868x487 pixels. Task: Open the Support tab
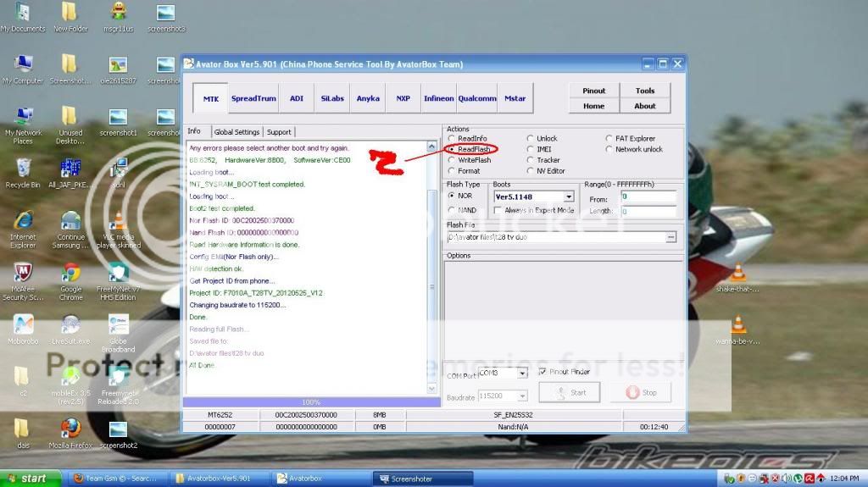pos(278,132)
